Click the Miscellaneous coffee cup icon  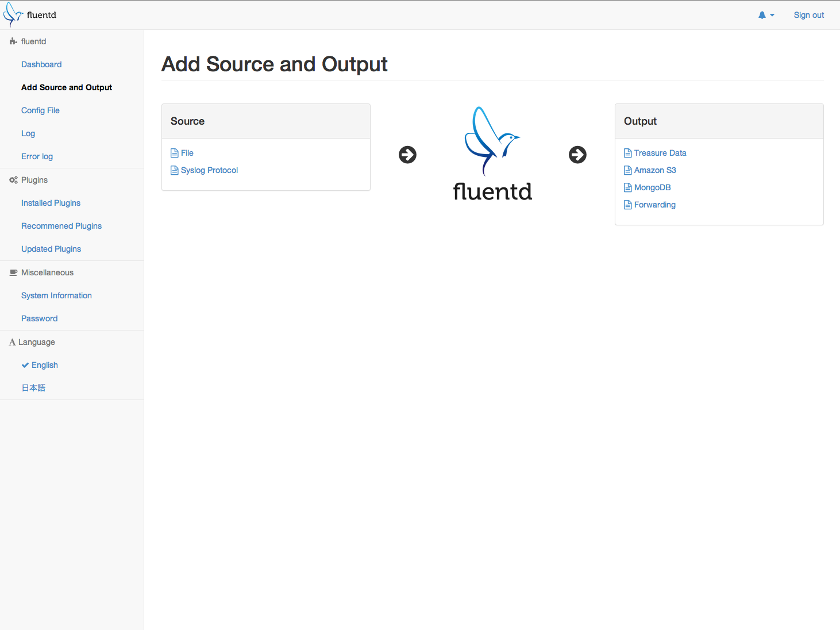[x=13, y=272]
